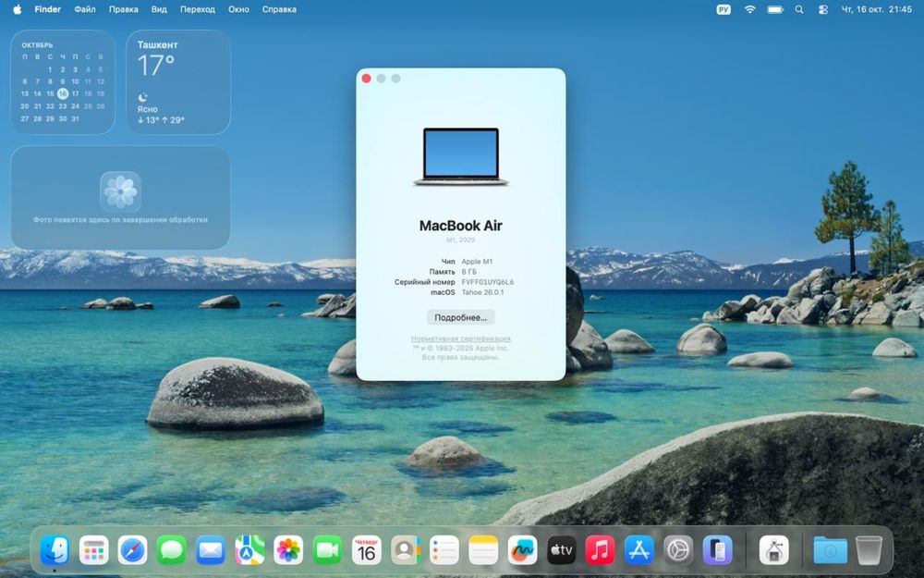Click the Подробнее... button
This screenshot has width=924, height=578.
[x=461, y=317]
